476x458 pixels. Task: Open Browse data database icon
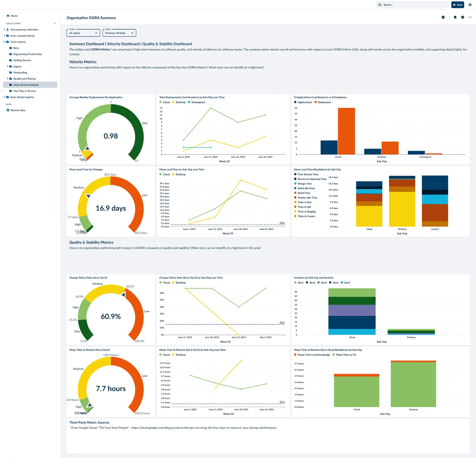pyautogui.click(x=8, y=110)
